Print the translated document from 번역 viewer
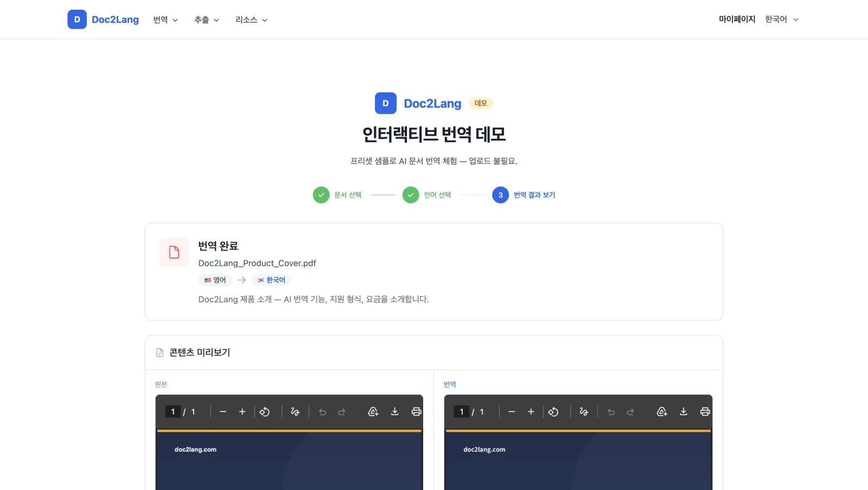868x490 pixels. (x=705, y=412)
